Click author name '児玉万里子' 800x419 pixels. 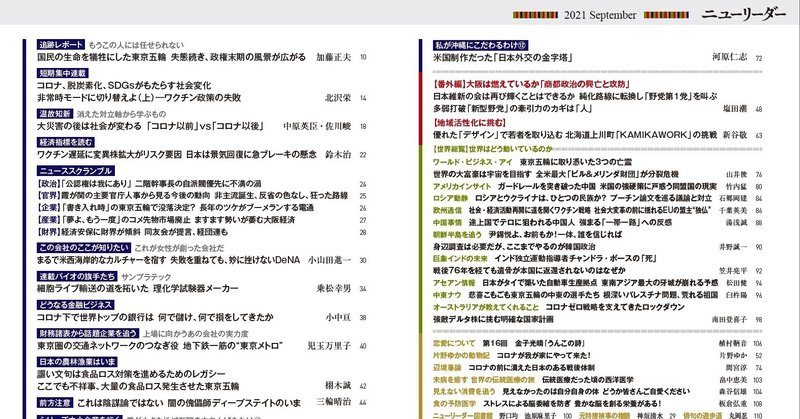(x=329, y=346)
